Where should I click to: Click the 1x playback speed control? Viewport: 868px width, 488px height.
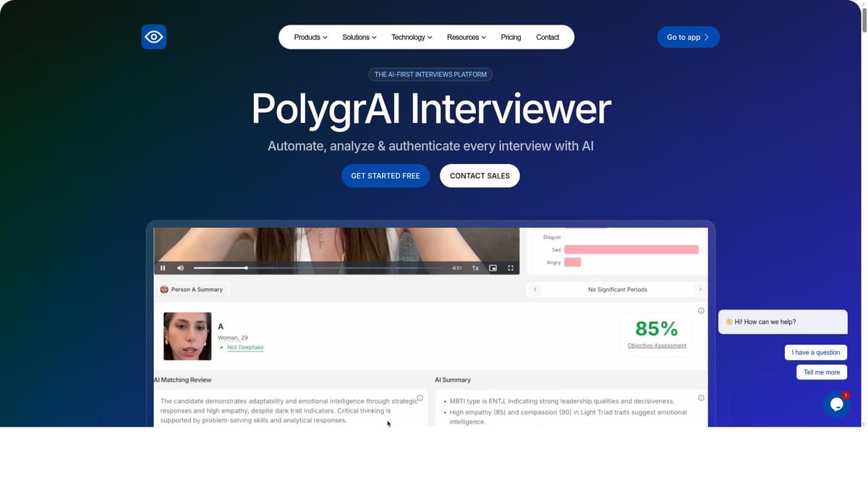475,267
